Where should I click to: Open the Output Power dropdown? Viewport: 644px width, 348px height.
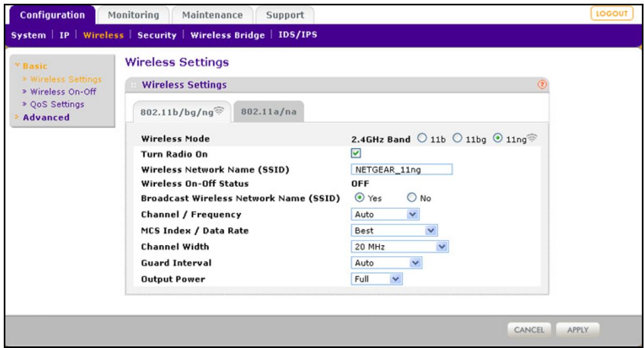[377, 279]
